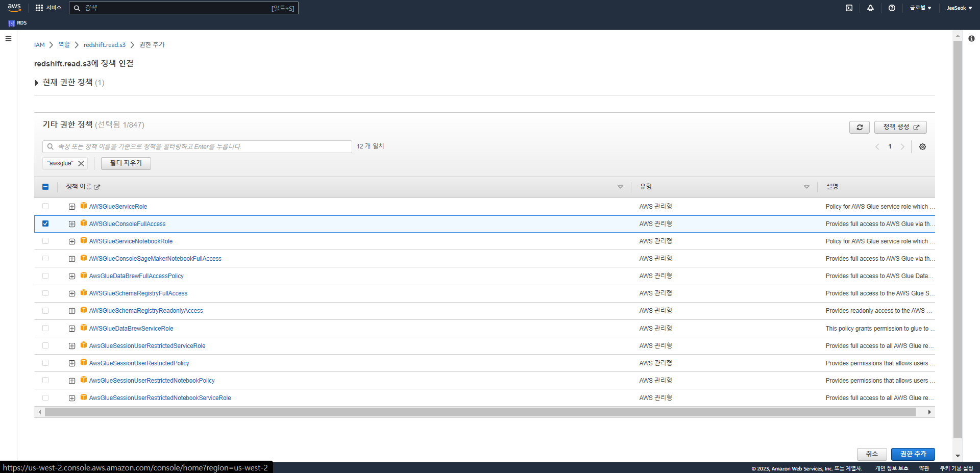Click the policy icon of AWSGlueDataBrewServiceRole
Viewport: 980px width, 473px height.
(x=84, y=328)
